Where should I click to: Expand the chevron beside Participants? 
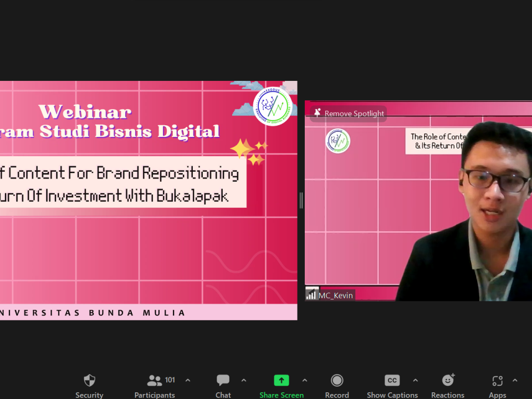click(x=188, y=380)
